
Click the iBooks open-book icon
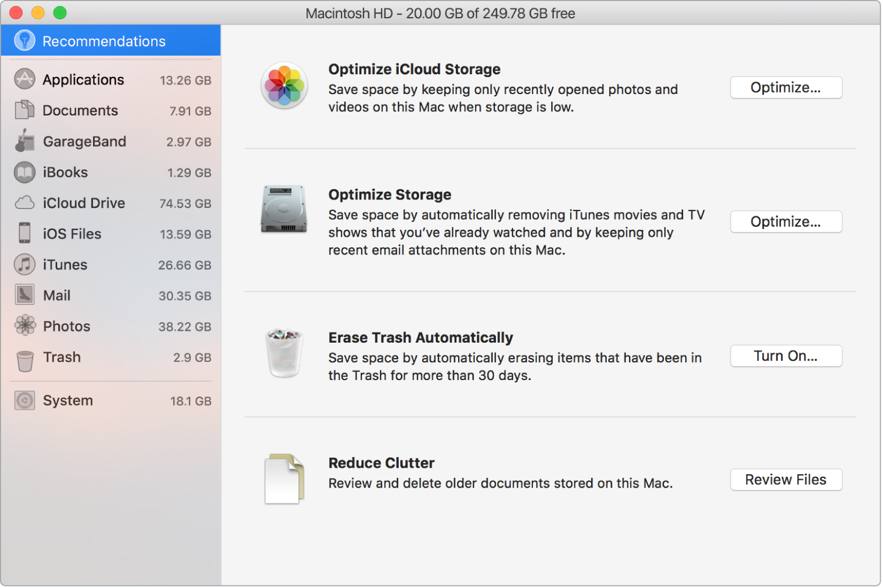(25, 172)
